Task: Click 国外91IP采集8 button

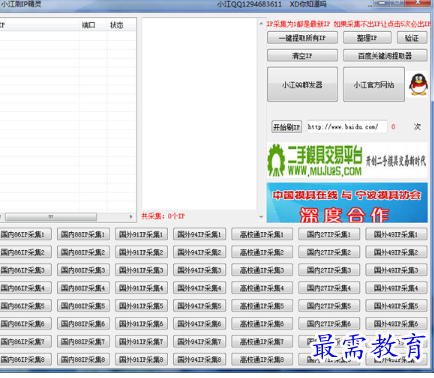Action: tap(141, 359)
